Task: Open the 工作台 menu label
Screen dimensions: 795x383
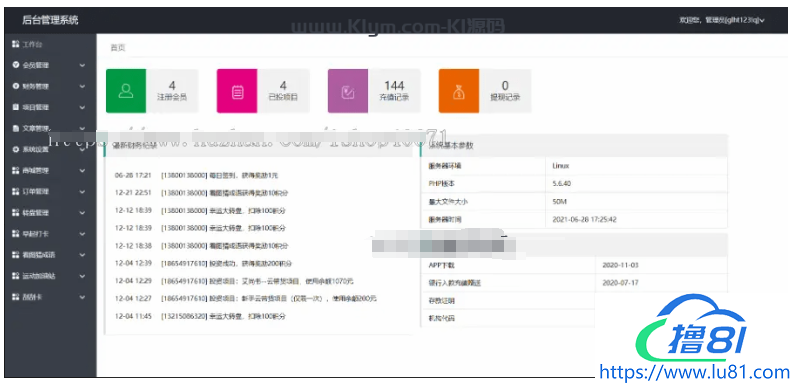Action: [x=32, y=45]
